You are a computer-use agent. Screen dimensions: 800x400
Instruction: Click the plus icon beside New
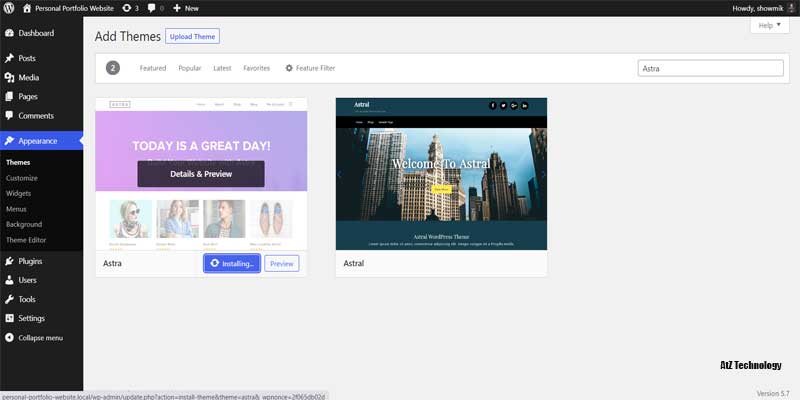[x=177, y=8]
